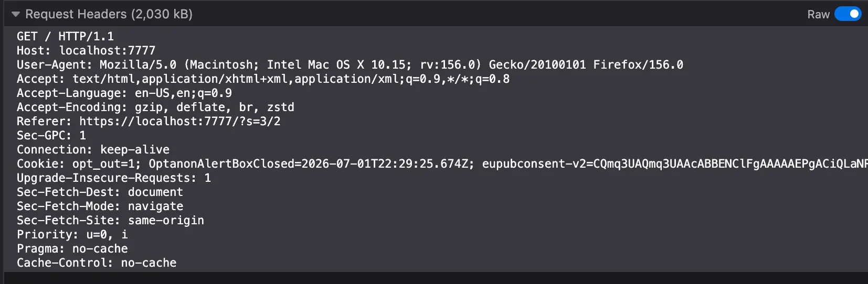The image size is (868, 284).
Task: Select the Priority: u=0, i line
Action: coord(72,234)
